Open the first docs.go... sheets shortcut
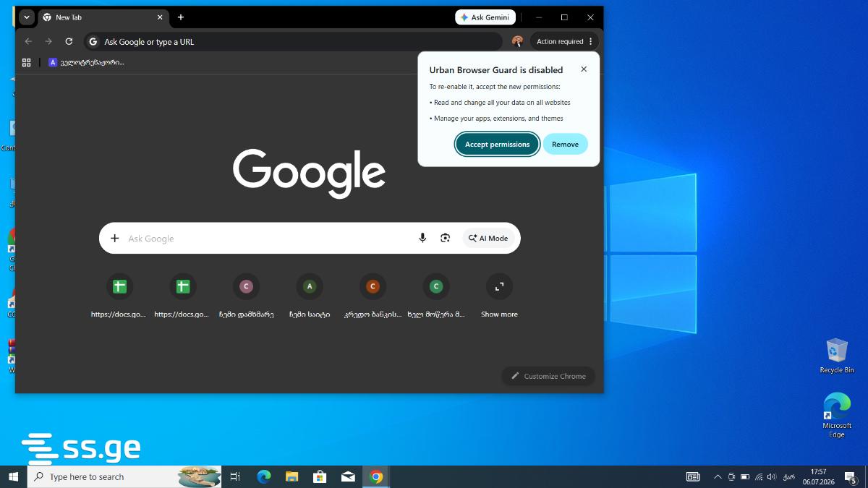The height and width of the screenshot is (488, 868). (x=119, y=296)
